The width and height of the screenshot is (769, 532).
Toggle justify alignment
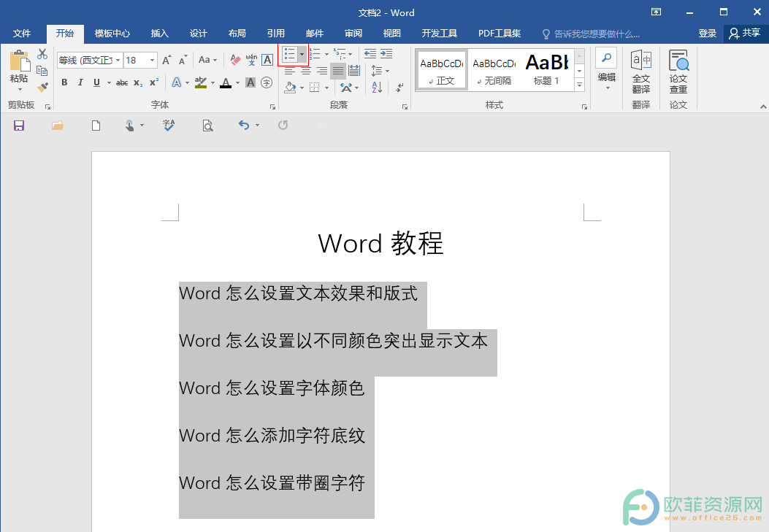[x=338, y=71]
